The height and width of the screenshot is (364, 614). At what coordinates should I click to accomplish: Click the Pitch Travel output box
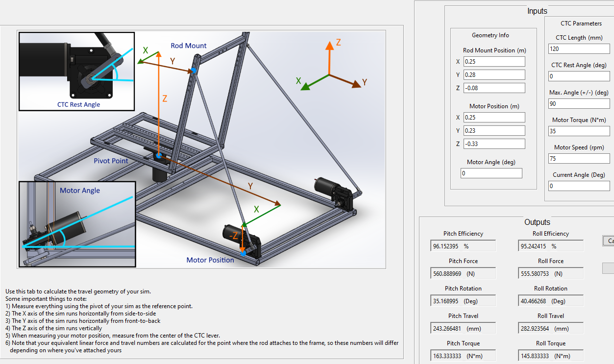tap(463, 329)
